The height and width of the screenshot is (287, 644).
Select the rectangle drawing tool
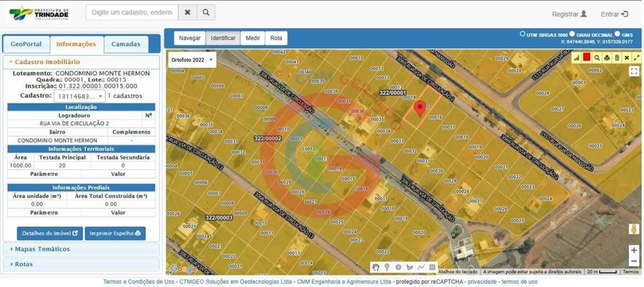click(x=432, y=267)
